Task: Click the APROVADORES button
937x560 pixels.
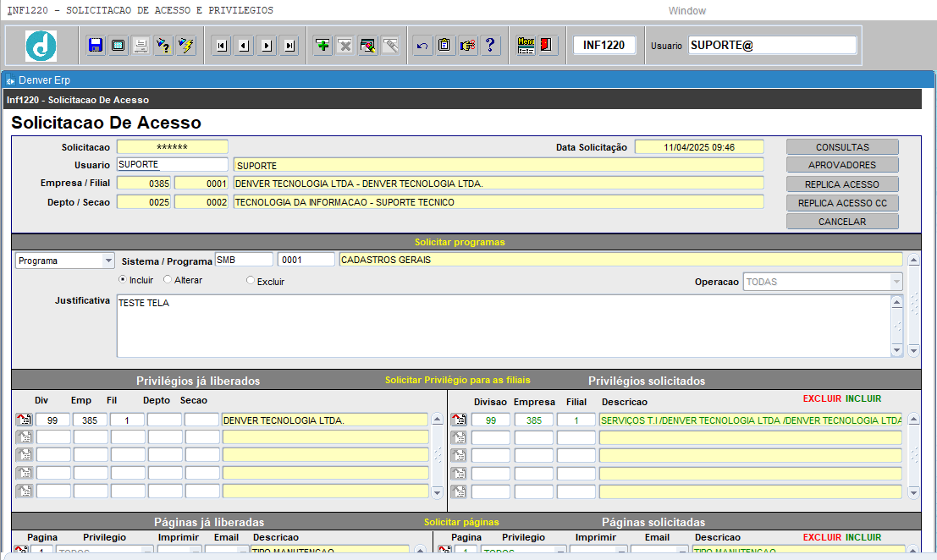Action: (x=842, y=165)
